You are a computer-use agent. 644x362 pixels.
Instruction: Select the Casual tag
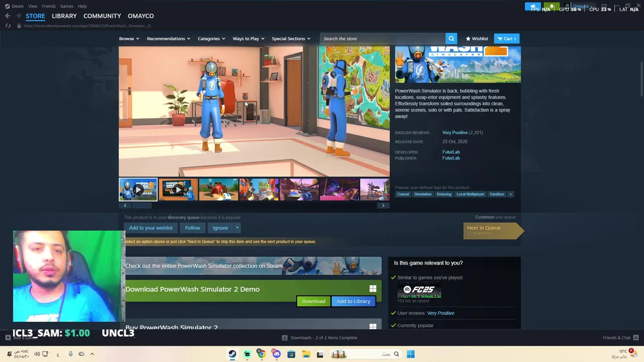tap(403, 194)
